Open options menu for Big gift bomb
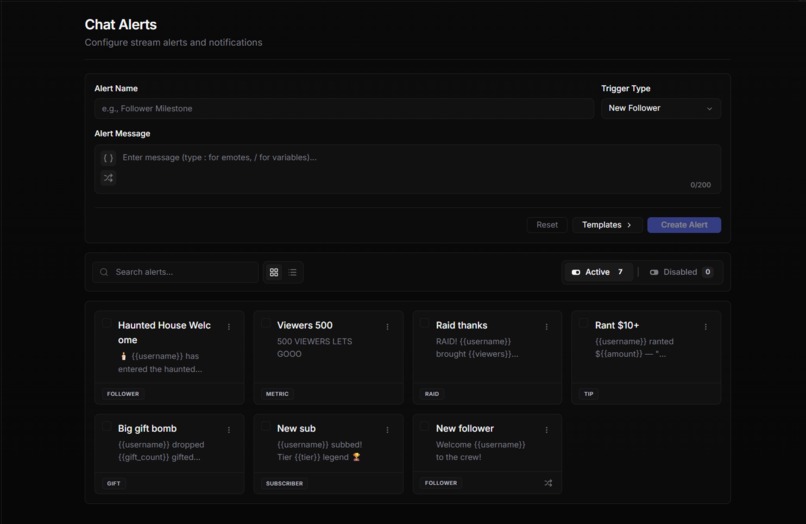Image resolution: width=806 pixels, height=524 pixels. pyautogui.click(x=229, y=430)
